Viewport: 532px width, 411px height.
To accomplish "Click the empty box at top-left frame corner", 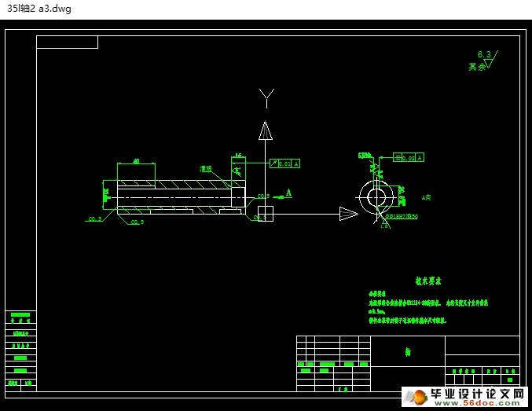I will point(67,42).
